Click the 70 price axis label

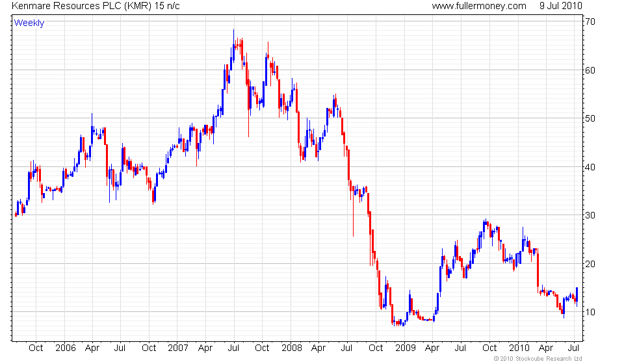(x=590, y=22)
